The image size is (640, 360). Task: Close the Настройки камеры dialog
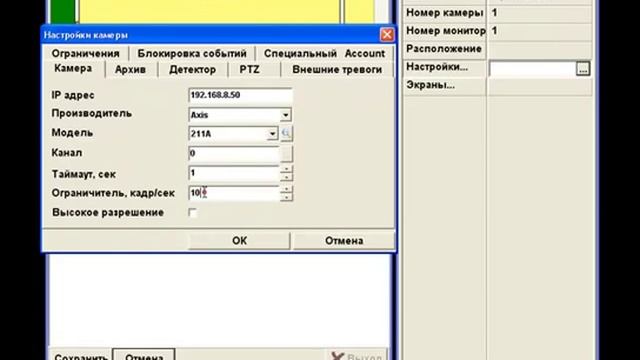[387, 35]
